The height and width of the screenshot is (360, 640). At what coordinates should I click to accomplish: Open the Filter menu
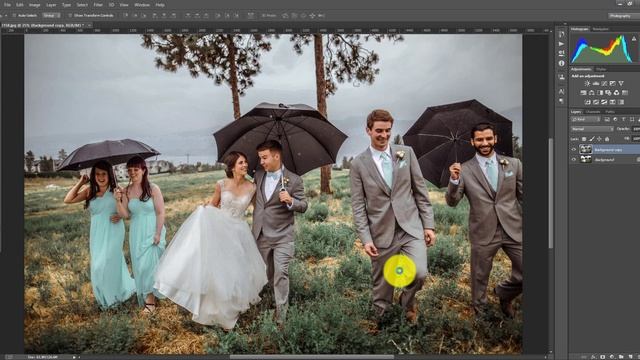click(98, 5)
